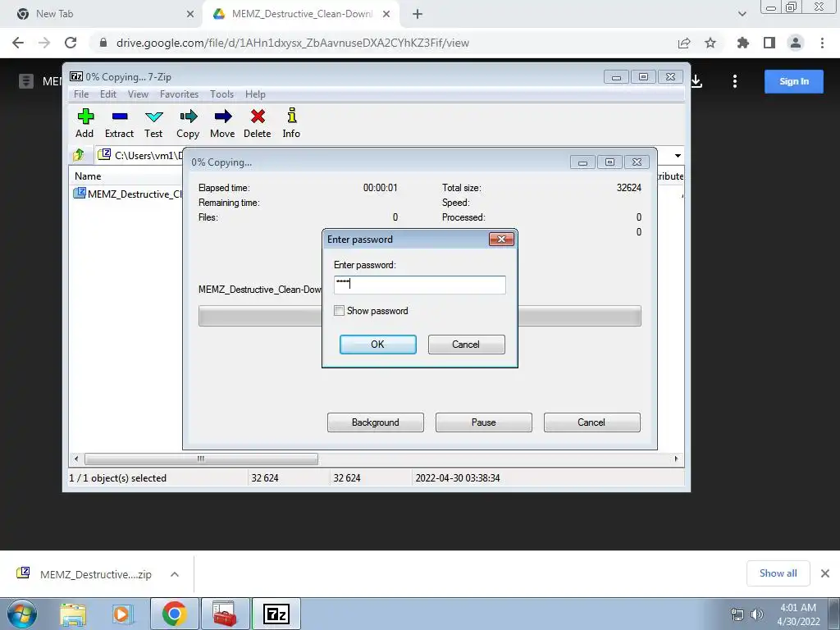Cancel the Enter password dialog
Screen dimensions: 840x630
click(466, 345)
